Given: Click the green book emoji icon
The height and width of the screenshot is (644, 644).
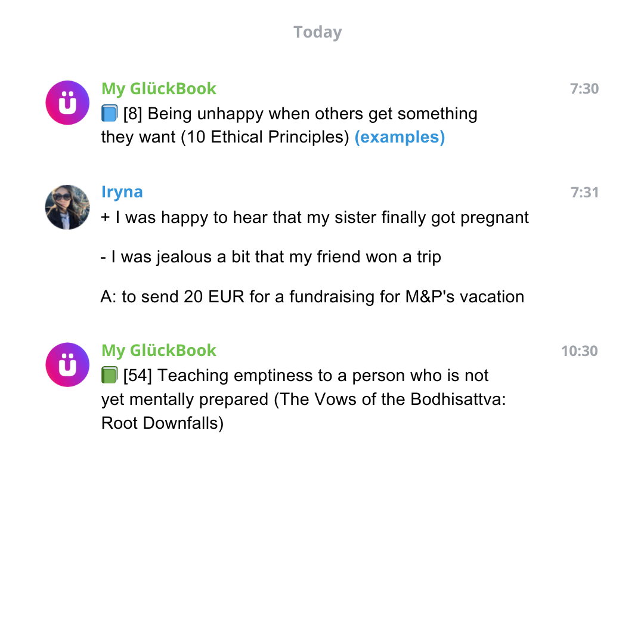Looking at the screenshot, I should coord(110,375).
